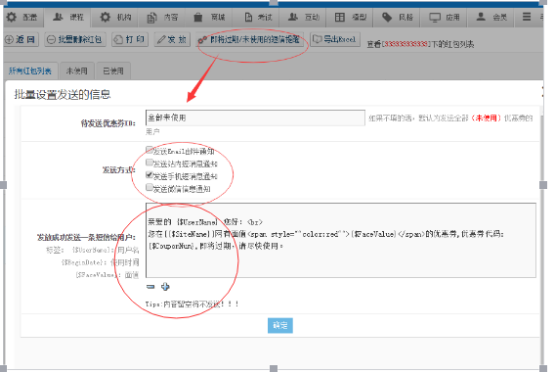Enable 发送站内短消息通知 checkbox
The height and width of the screenshot is (372, 554).
click(x=149, y=162)
